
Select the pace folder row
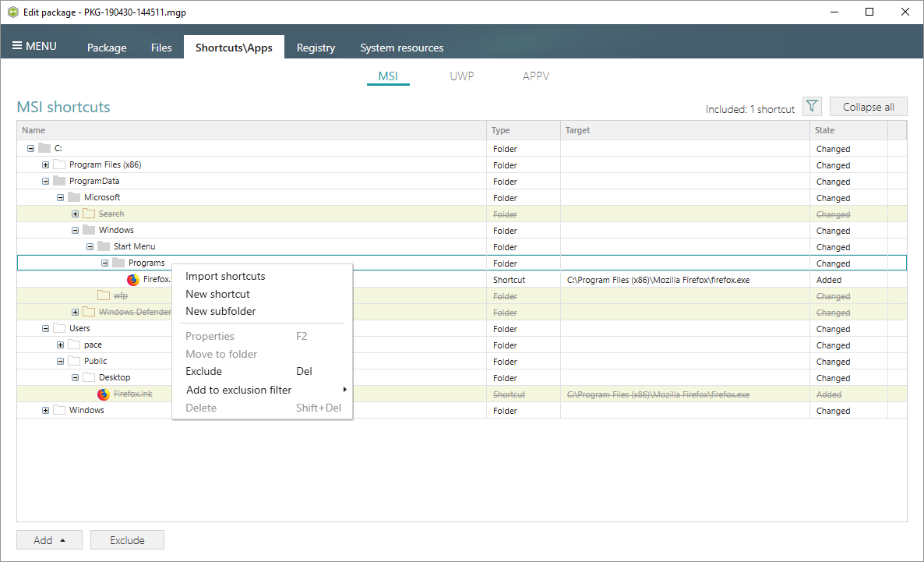[461, 345]
